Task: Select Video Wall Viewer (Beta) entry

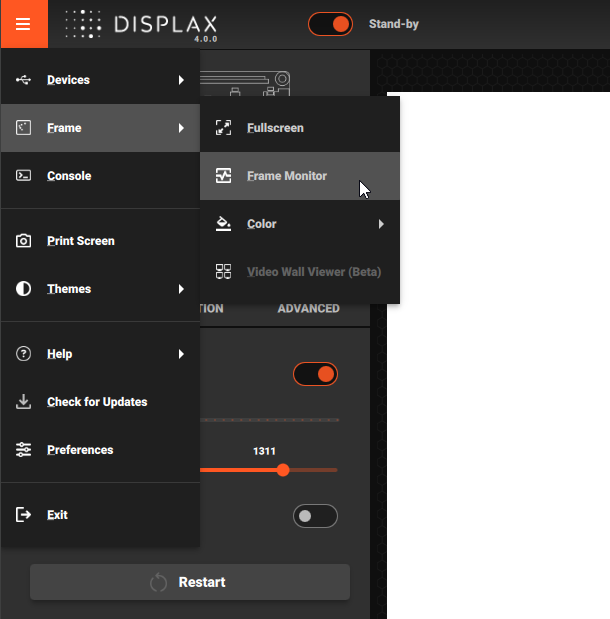Action: click(313, 272)
